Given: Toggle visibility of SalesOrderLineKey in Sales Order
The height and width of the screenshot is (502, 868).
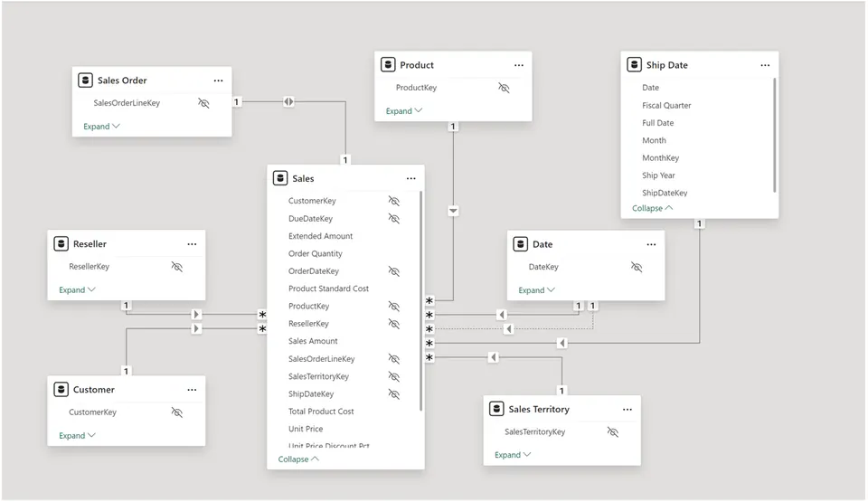Looking at the screenshot, I should (203, 103).
